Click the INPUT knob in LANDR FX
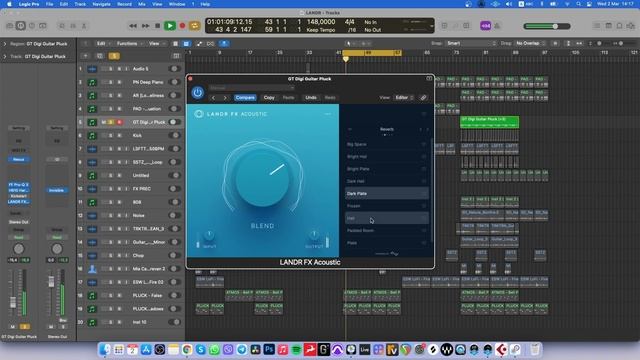 (x=209, y=236)
